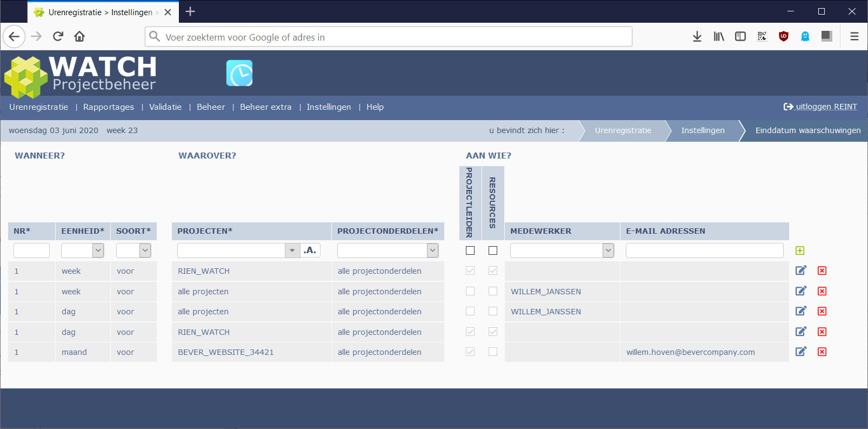Image resolution: width=868 pixels, height=429 pixels.
Task: Toggle Projectleider checkbox in week WILLEM_JANSSEN row
Action: coord(470,291)
